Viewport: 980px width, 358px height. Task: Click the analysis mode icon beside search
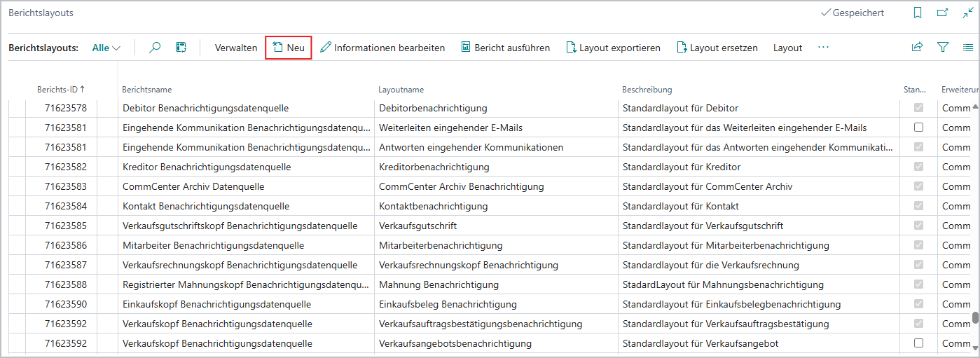[x=181, y=48]
